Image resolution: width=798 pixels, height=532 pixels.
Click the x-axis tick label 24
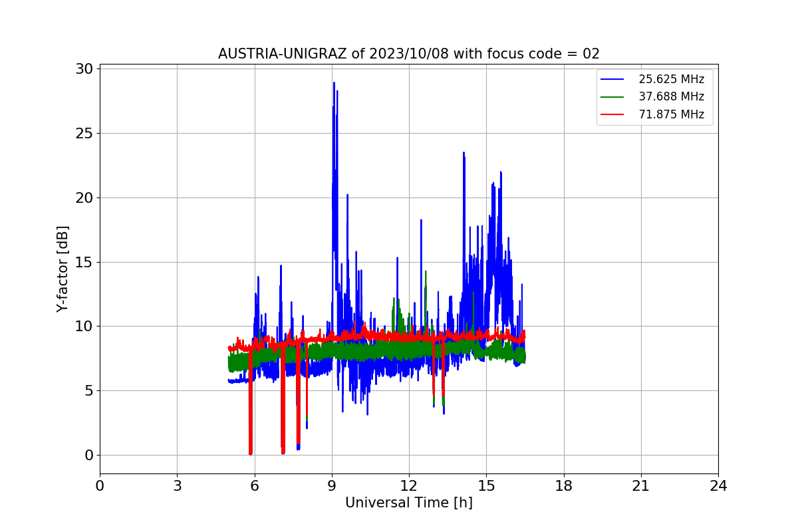click(x=718, y=486)
